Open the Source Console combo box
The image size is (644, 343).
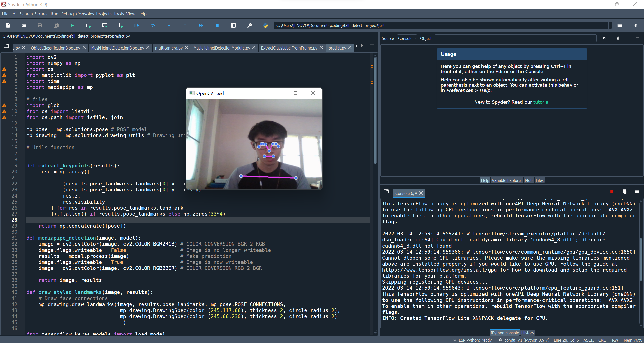pos(407,38)
